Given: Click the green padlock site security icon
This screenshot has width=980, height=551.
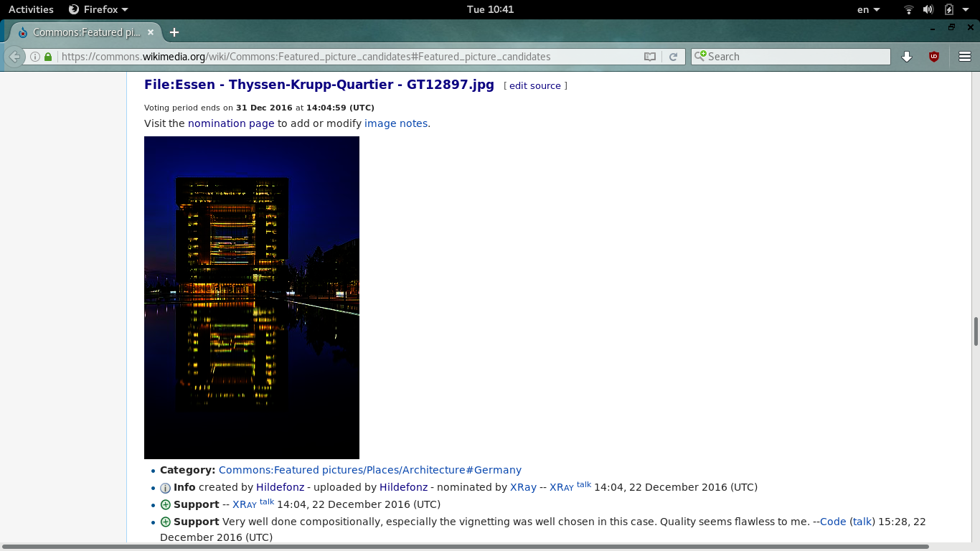Looking at the screenshot, I should [48, 57].
